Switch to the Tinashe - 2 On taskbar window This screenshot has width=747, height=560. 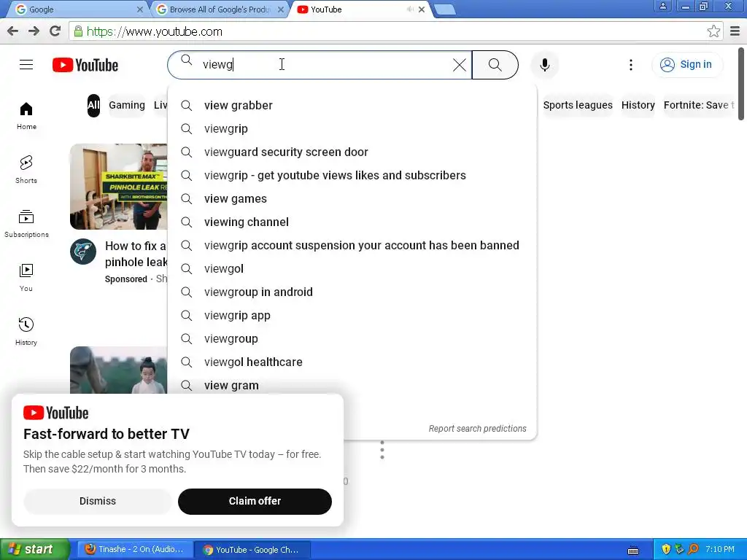coord(135,550)
